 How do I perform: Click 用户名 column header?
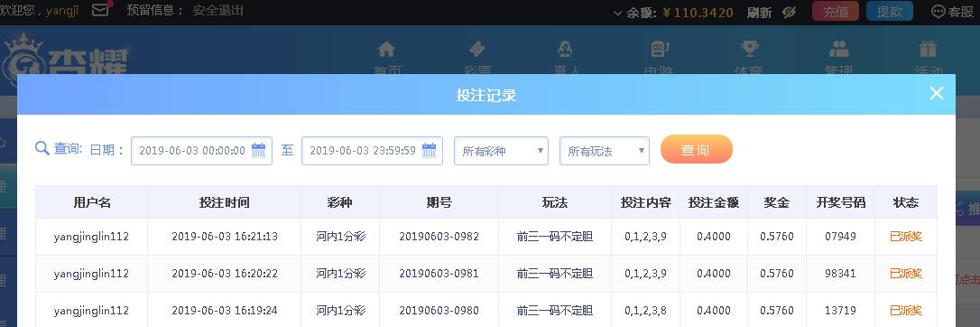click(x=92, y=202)
